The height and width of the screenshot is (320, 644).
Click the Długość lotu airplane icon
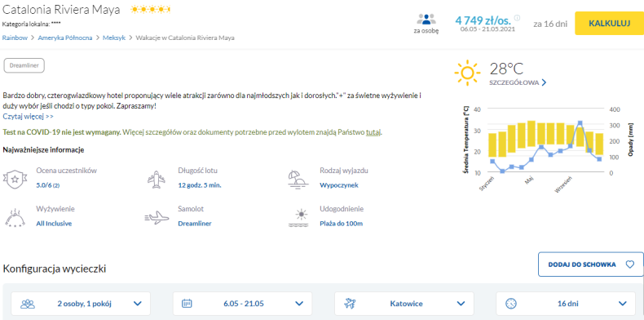[156, 180]
